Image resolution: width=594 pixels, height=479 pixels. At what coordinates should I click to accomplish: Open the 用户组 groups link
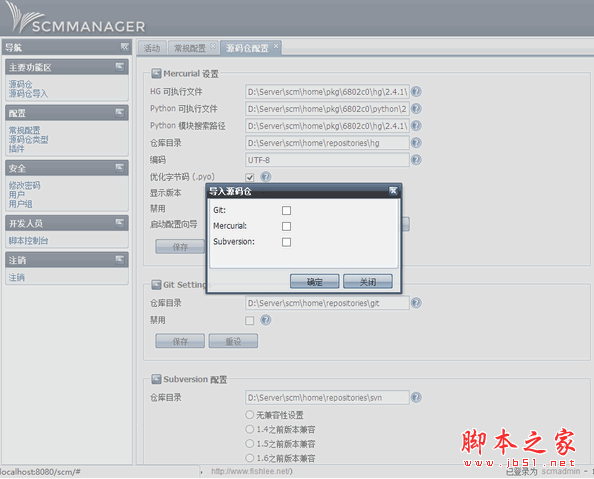(x=20, y=204)
